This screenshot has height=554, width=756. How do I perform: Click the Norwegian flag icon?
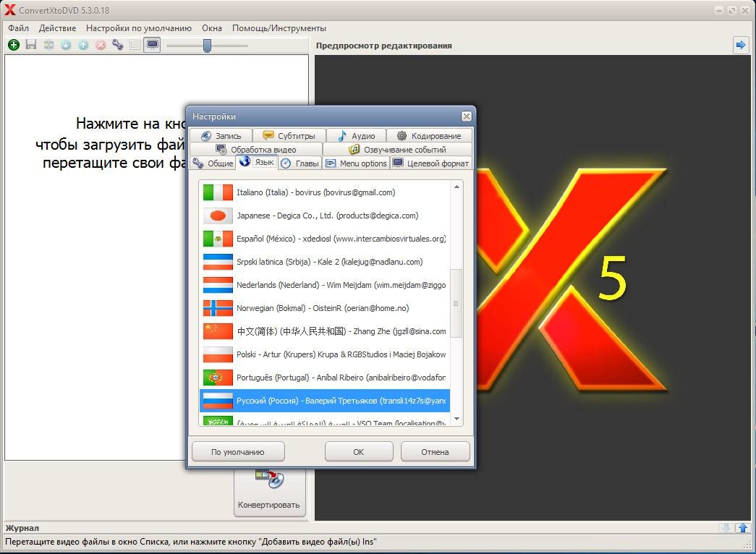pos(218,308)
